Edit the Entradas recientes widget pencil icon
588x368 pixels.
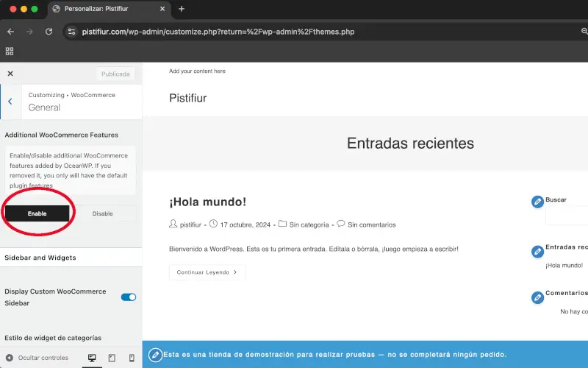pos(537,251)
